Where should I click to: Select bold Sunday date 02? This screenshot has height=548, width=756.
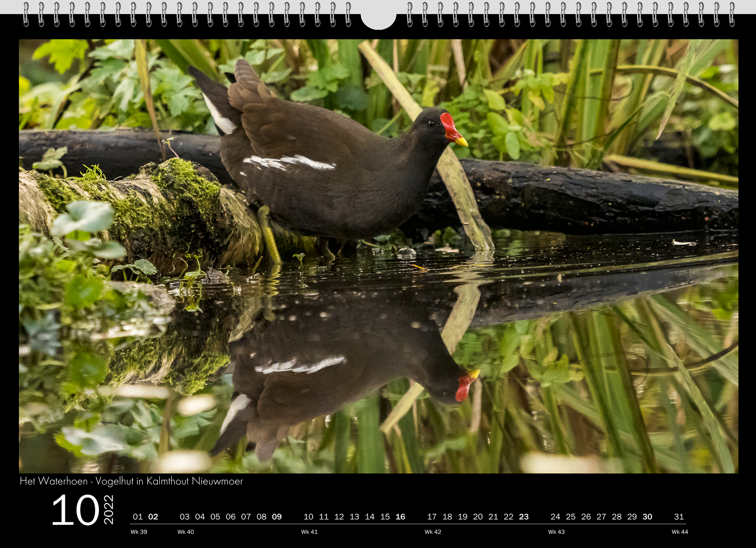[x=153, y=517]
